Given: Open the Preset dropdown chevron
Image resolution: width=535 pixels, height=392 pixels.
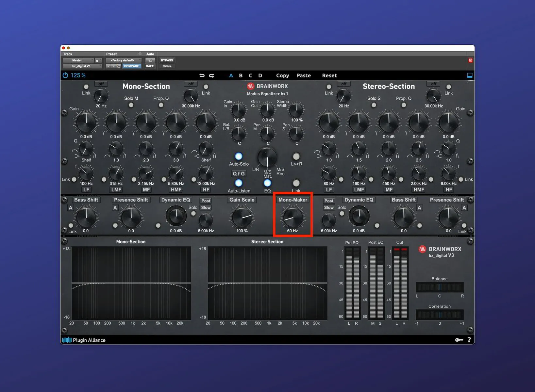Looking at the screenshot, I should click(140, 54).
